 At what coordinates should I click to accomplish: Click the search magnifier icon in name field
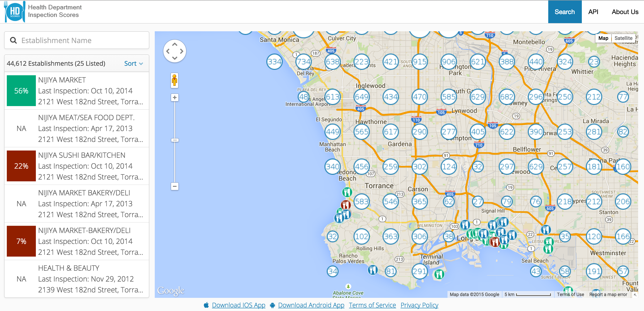[x=13, y=40]
